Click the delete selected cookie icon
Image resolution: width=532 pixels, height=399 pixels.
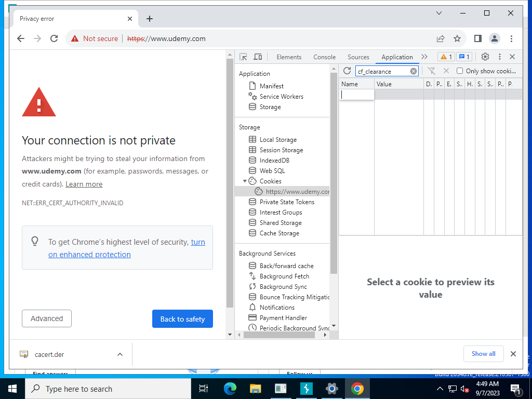tap(446, 71)
